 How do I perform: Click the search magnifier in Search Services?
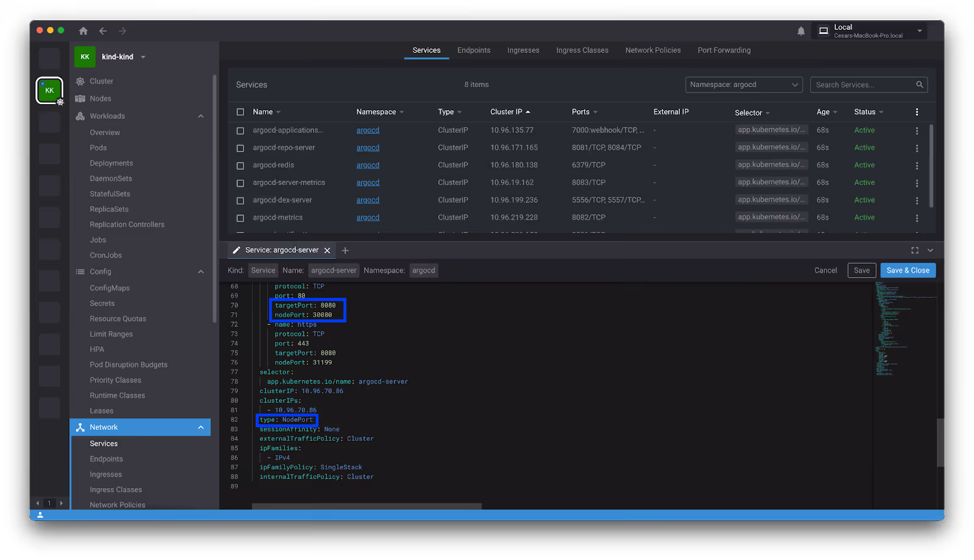(919, 85)
